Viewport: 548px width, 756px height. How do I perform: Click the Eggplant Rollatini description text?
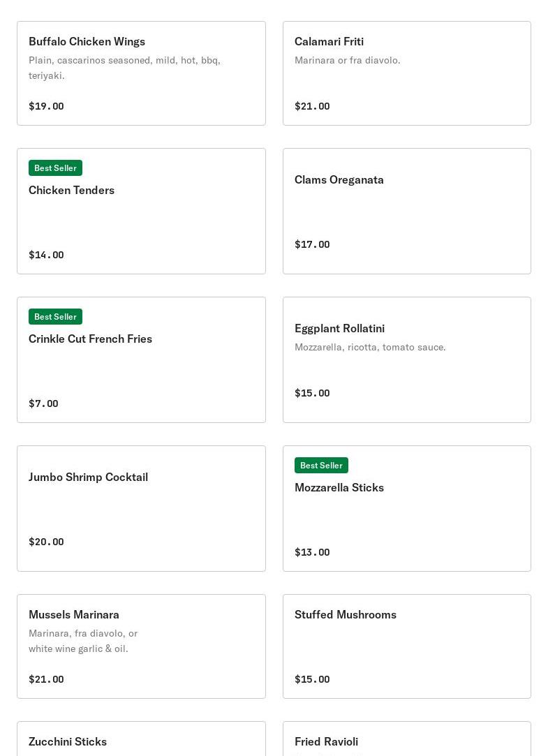click(x=370, y=347)
